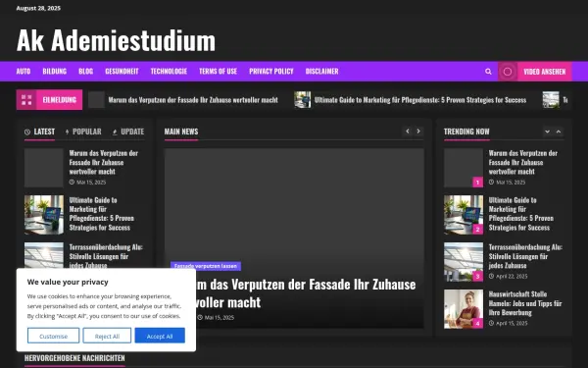
Task: Open Latest article Terrassenüberdachung Alu
Action: point(106,256)
